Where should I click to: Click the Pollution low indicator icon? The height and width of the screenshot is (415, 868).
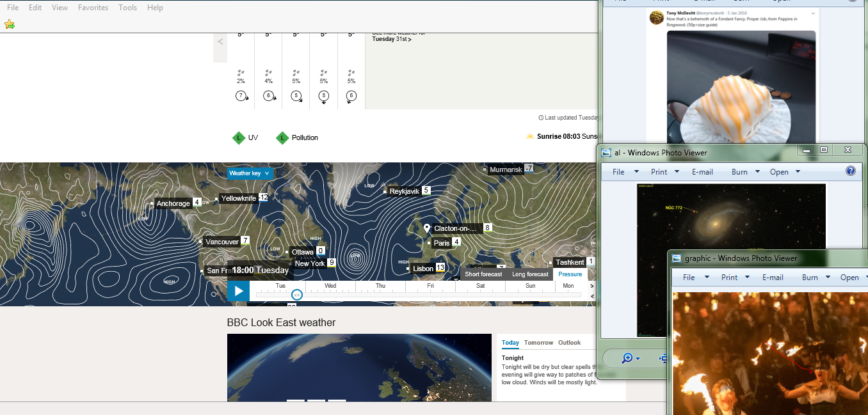(282, 137)
